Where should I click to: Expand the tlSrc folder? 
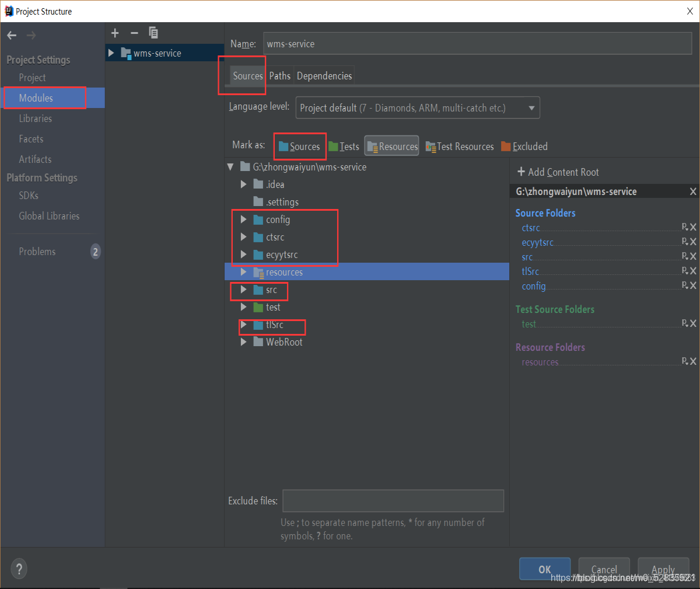tap(244, 325)
